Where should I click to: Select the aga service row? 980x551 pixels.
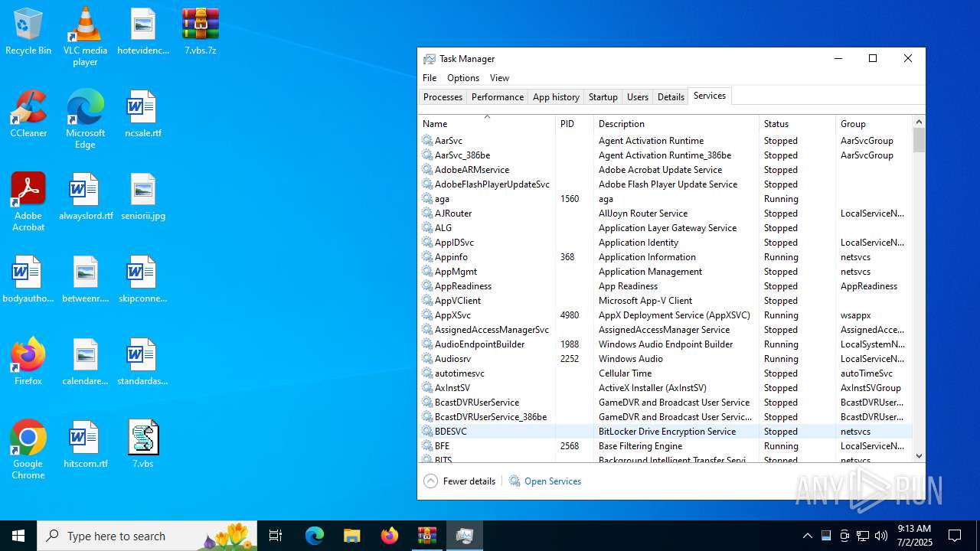(x=665, y=199)
